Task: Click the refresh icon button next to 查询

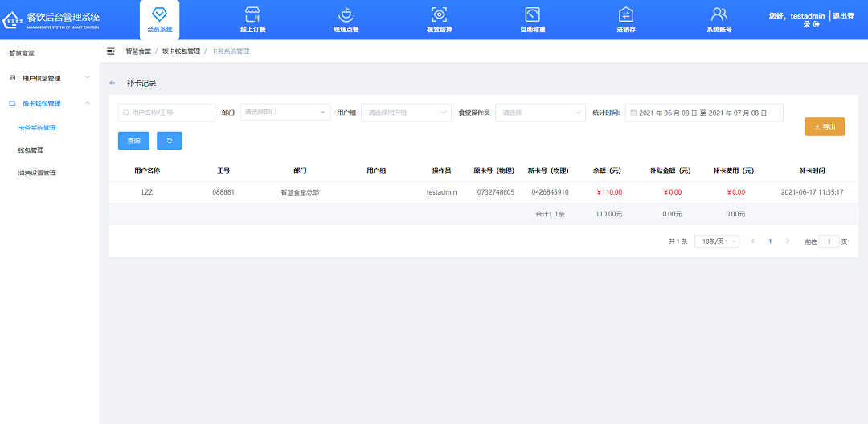Action: tap(170, 141)
